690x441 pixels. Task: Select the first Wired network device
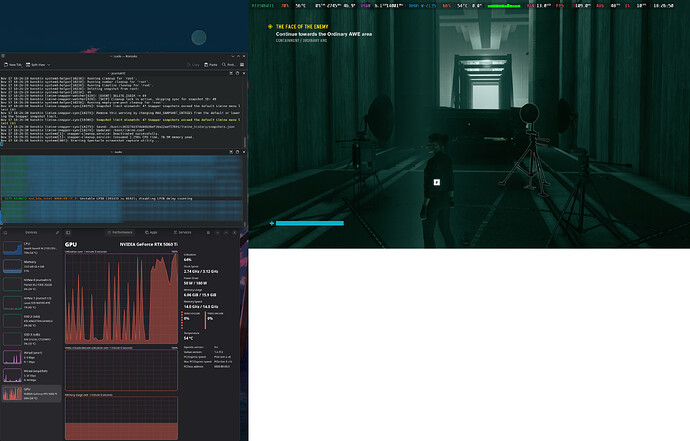click(31, 357)
